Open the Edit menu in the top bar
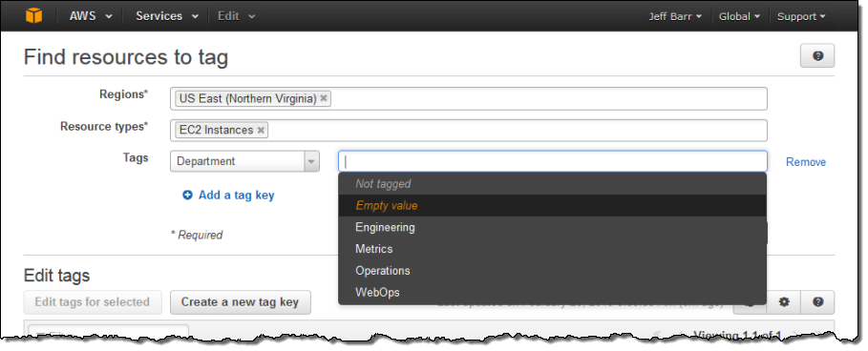Image resolution: width=868 pixels, height=351 pixels. (237, 16)
